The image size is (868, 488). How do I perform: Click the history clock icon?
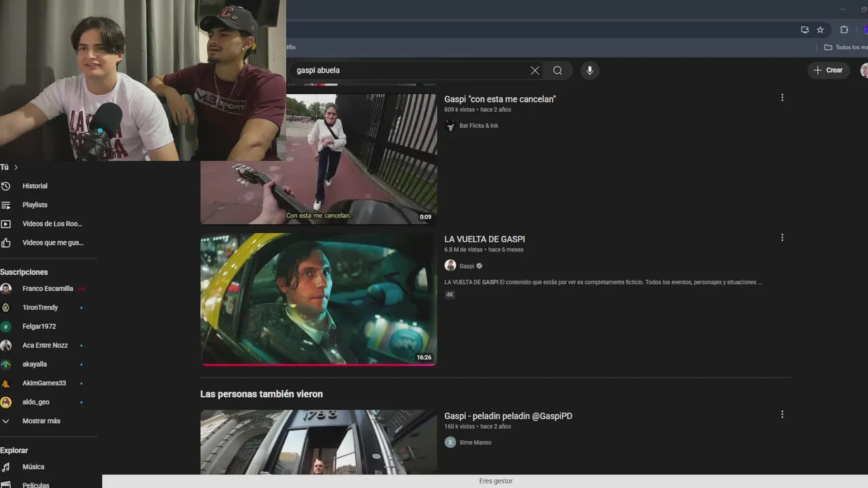5,186
